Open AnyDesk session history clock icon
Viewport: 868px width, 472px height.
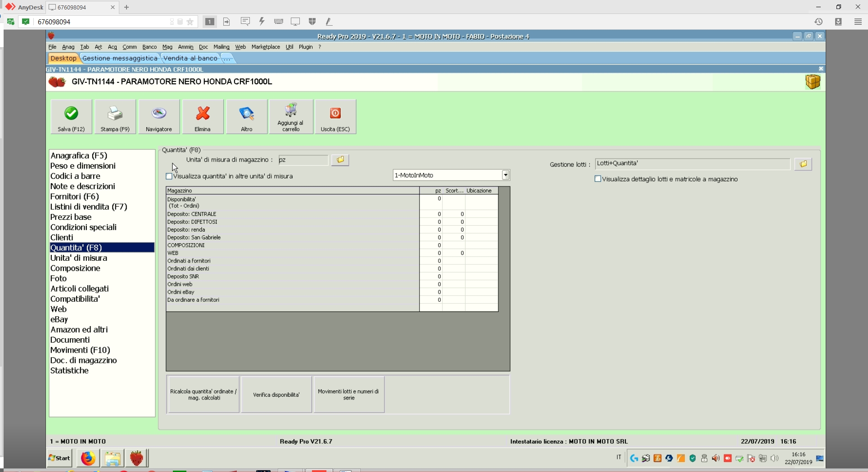(x=818, y=22)
